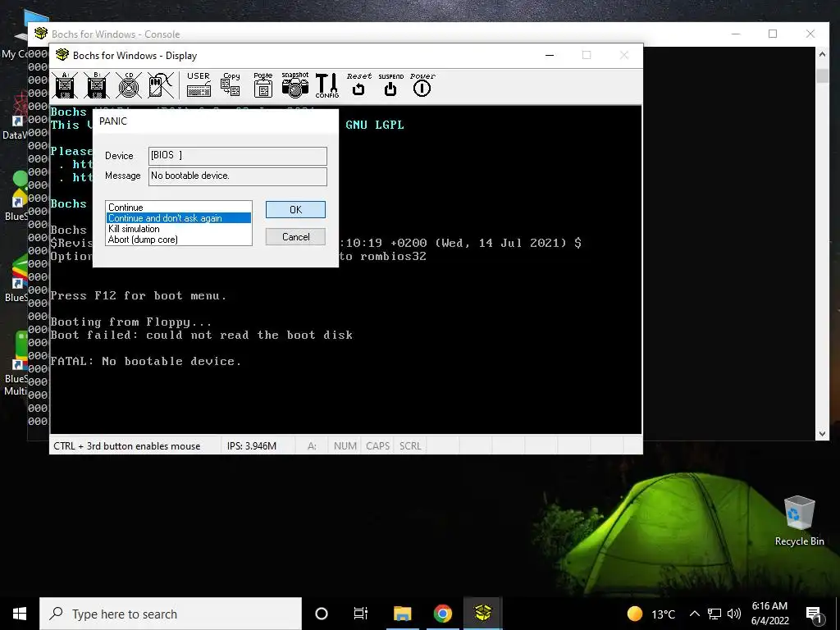Click the console scrollbar up arrow

tap(822, 53)
